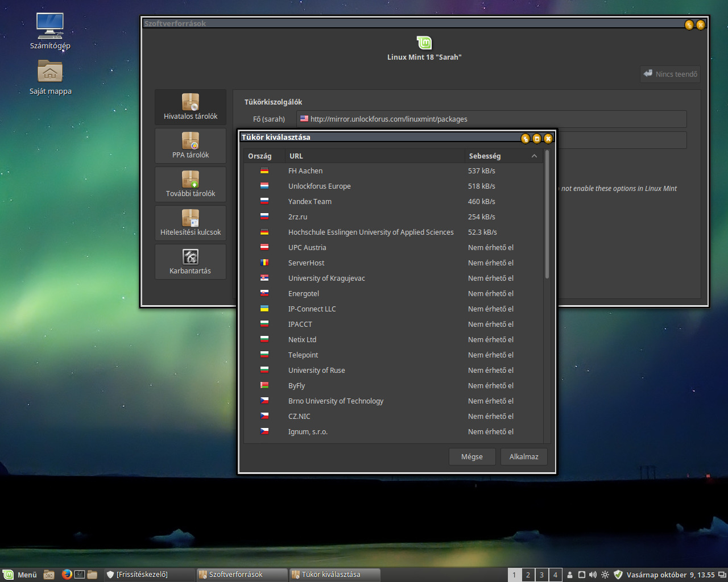This screenshot has width=728, height=582.
Task: Select the Ignum, s.r.o. mirror
Action: [x=393, y=431]
